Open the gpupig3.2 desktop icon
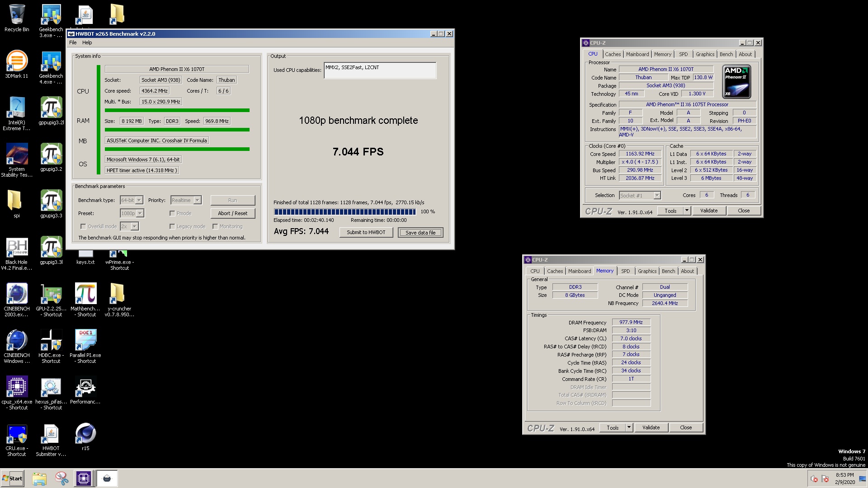 [x=51, y=158]
